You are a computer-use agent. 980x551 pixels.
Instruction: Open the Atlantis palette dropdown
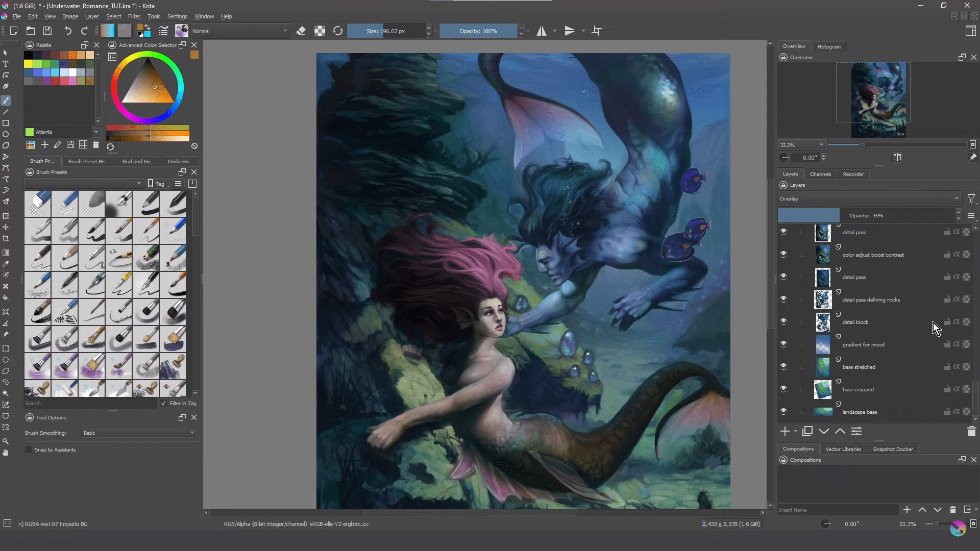pos(95,132)
